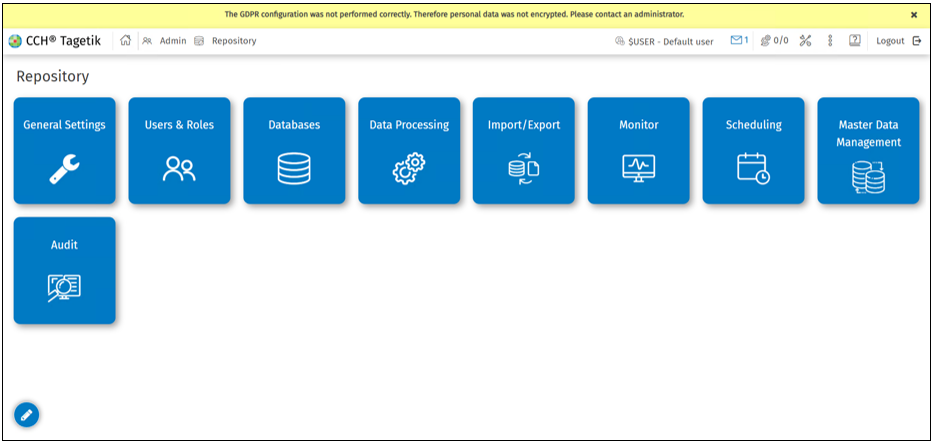This screenshot has height=444, width=933.
Task: Open the Audit tile
Action: click(64, 270)
